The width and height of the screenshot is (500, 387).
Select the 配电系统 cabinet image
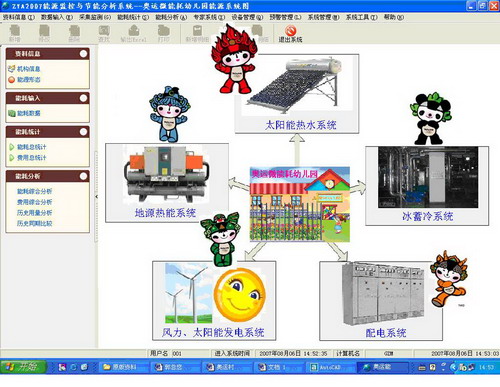[383, 294]
